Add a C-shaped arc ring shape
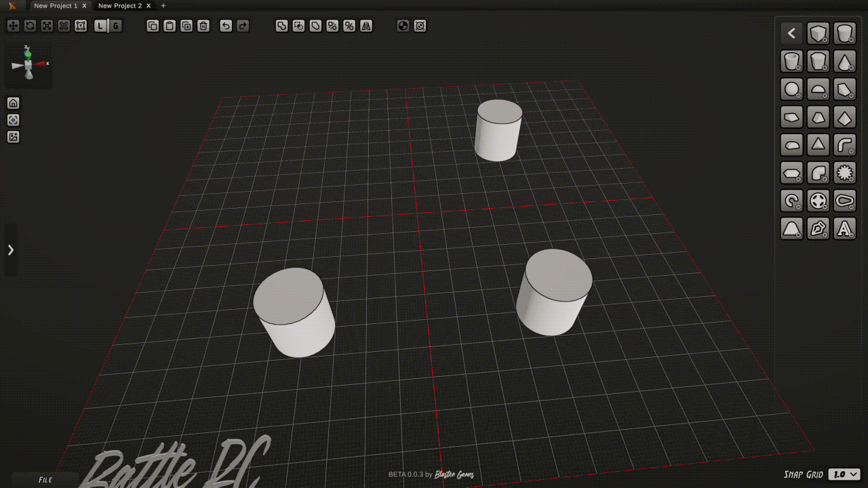The height and width of the screenshot is (488, 868). click(x=791, y=201)
